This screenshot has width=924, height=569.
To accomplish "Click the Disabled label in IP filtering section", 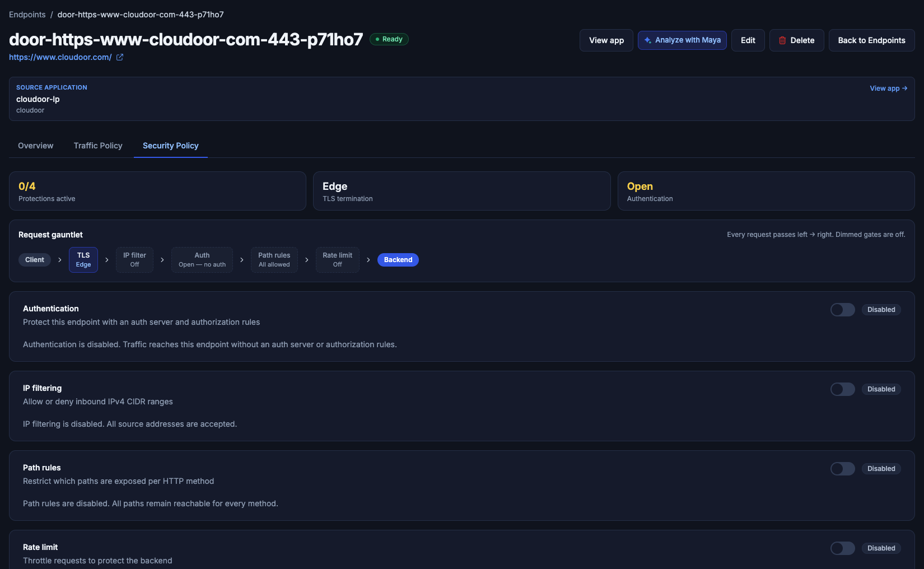I will click(881, 389).
